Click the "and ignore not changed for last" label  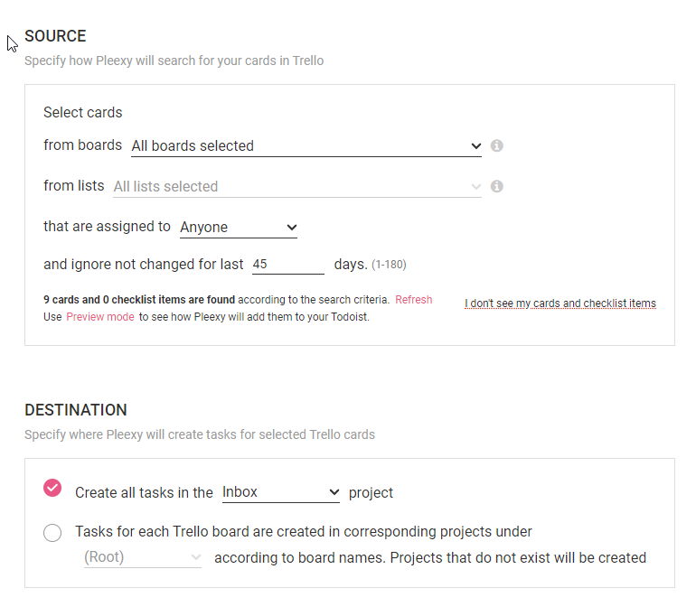pyautogui.click(x=144, y=265)
